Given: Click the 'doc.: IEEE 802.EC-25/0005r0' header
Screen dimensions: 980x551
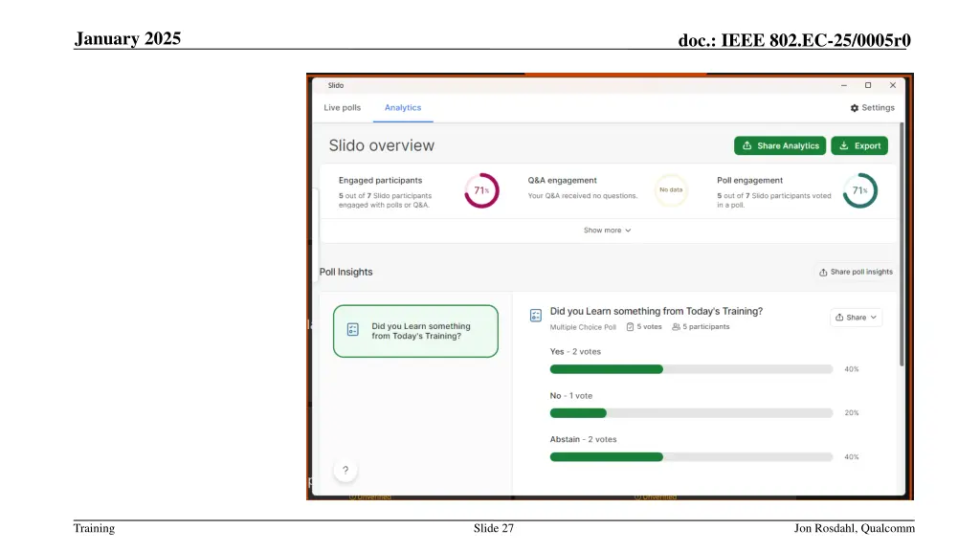Looking at the screenshot, I should click(794, 40).
